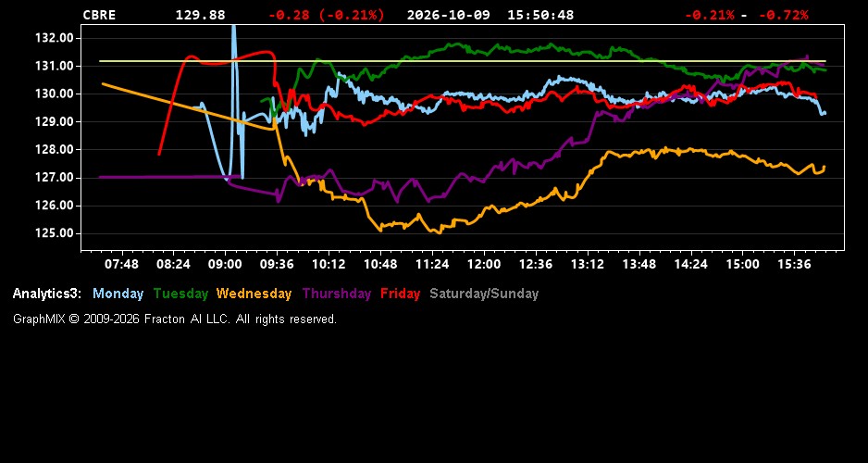Click the 09:00 time axis label
Screen dimensions: 868x463
tap(225, 264)
